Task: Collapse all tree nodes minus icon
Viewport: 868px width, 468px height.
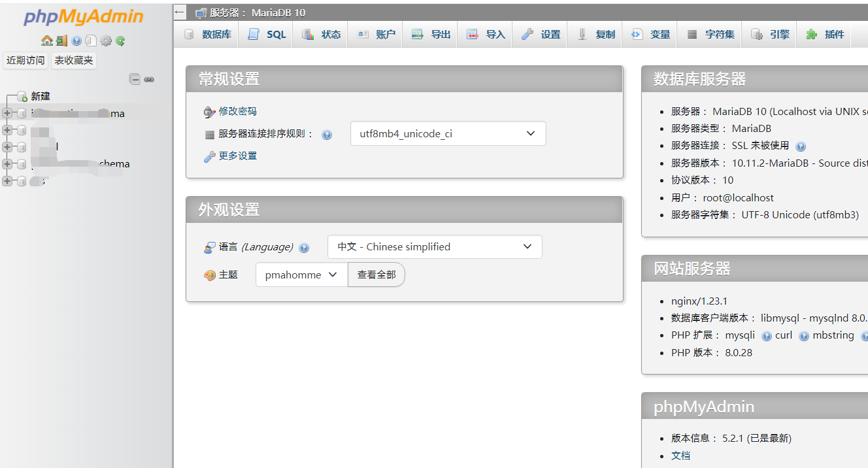Action: [x=135, y=79]
